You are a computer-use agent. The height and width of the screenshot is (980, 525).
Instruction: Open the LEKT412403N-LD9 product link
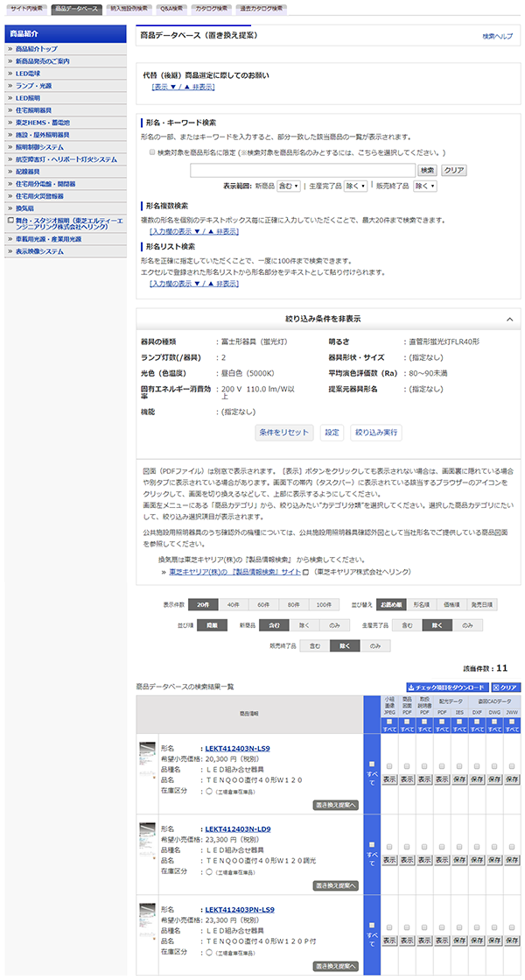click(x=238, y=828)
